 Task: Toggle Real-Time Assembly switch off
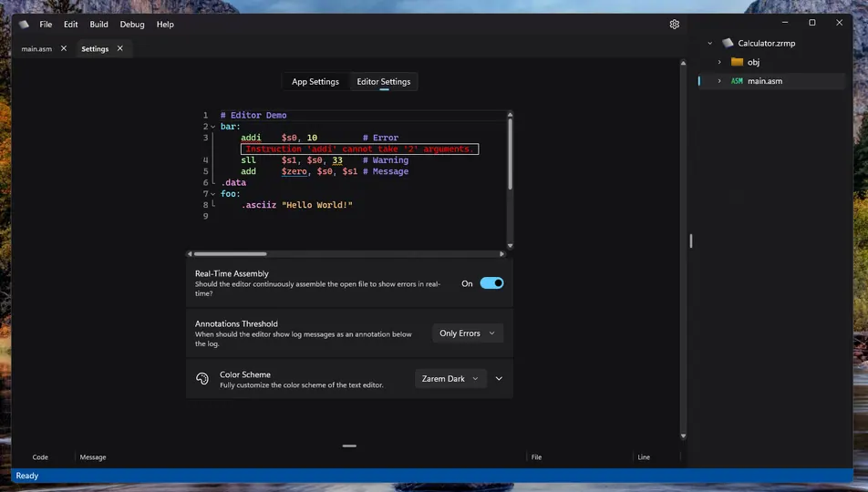[x=491, y=283]
